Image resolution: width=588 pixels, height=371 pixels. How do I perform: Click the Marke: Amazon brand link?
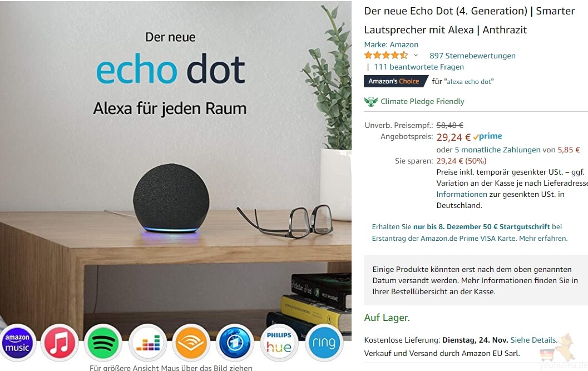391,44
